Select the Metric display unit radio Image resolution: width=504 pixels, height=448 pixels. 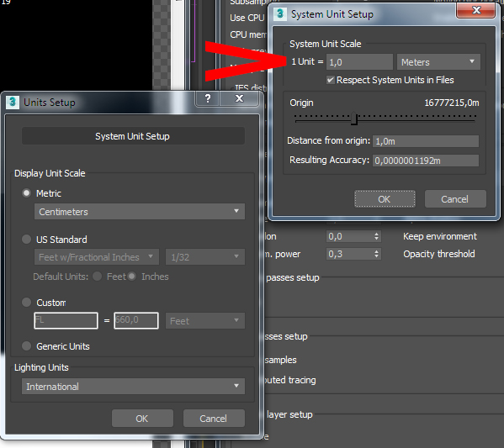click(26, 193)
